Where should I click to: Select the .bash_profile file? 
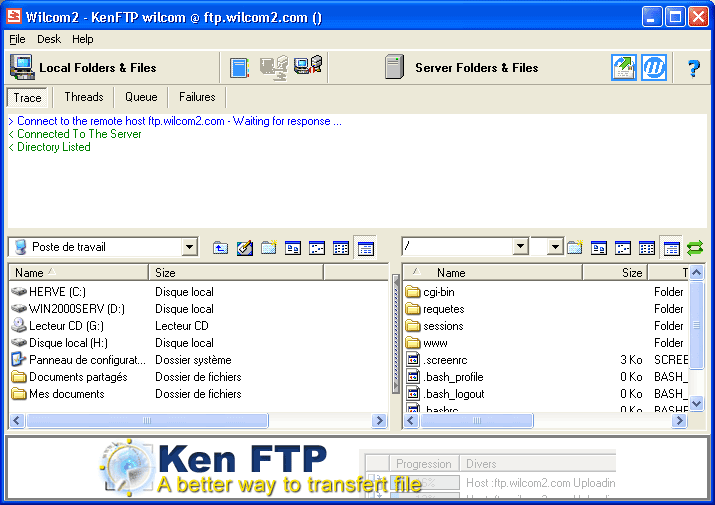point(445,377)
